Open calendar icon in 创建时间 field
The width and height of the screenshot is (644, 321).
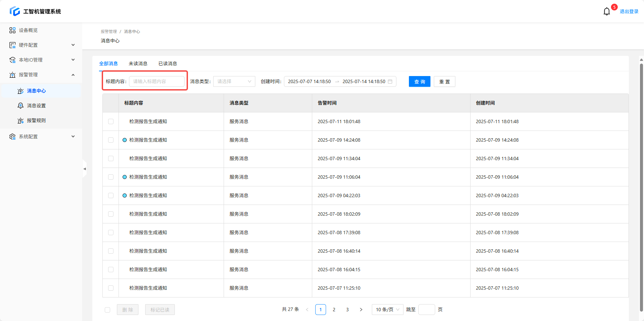390,81
